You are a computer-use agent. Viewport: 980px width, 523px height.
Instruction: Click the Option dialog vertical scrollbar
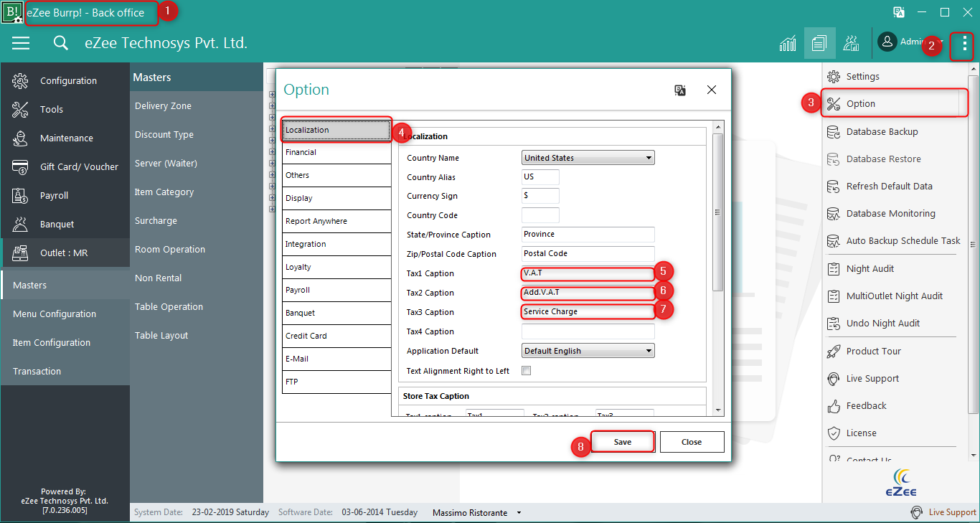pyautogui.click(x=717, y=212)
